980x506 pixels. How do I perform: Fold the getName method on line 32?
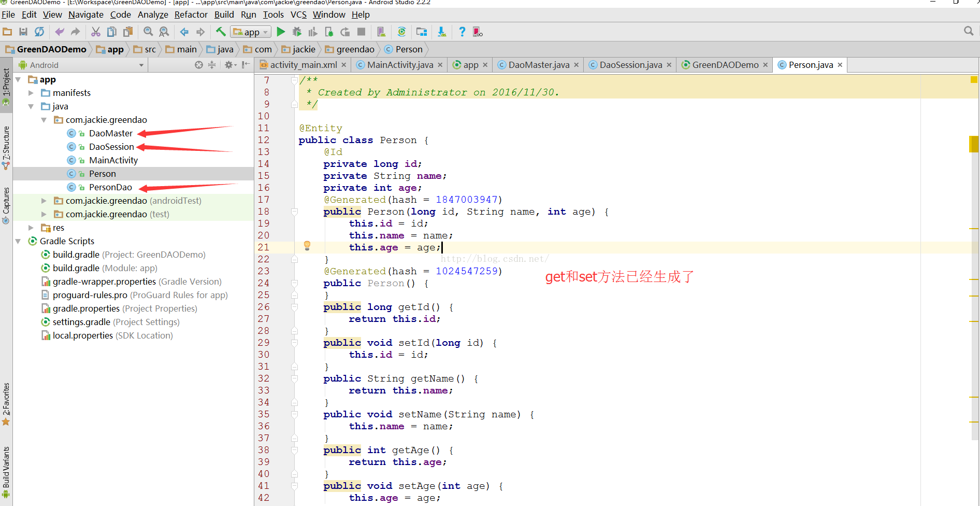click(x=294, y=378)
